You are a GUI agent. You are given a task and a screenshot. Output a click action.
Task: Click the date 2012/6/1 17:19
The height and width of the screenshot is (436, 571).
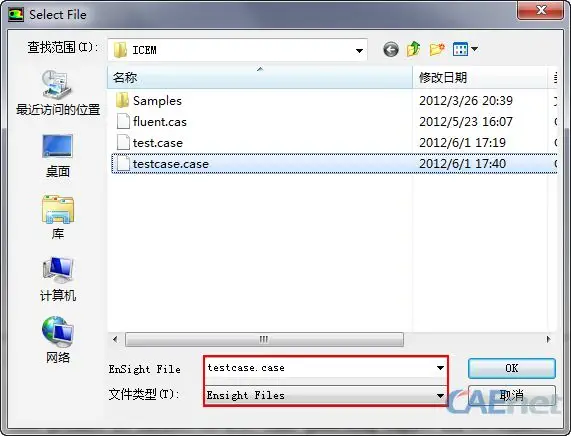point(462,143)
